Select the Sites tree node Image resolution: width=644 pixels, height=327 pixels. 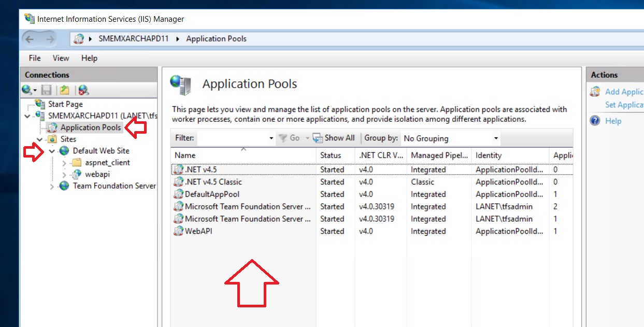point(68,139)
